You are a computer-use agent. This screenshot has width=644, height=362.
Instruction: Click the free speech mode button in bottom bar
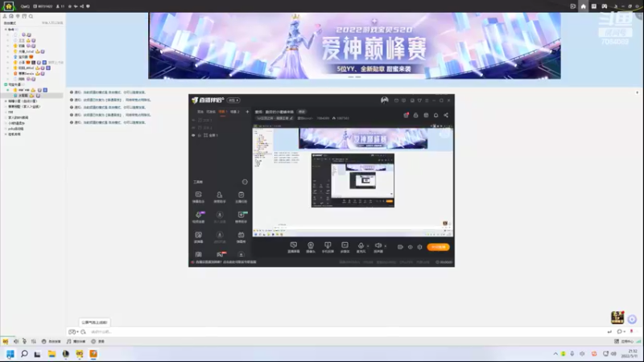click(x=51, y=341)
